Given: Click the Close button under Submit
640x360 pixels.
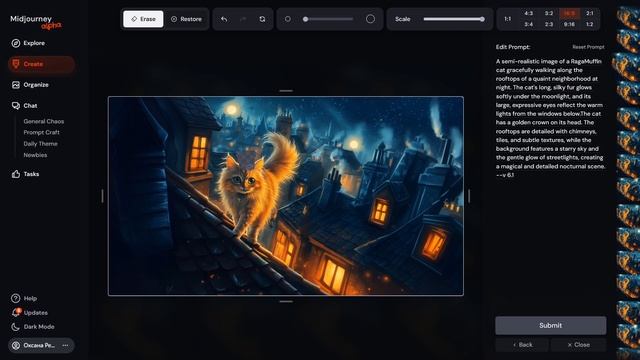Looking at the screenshot, I should (578, 345).
